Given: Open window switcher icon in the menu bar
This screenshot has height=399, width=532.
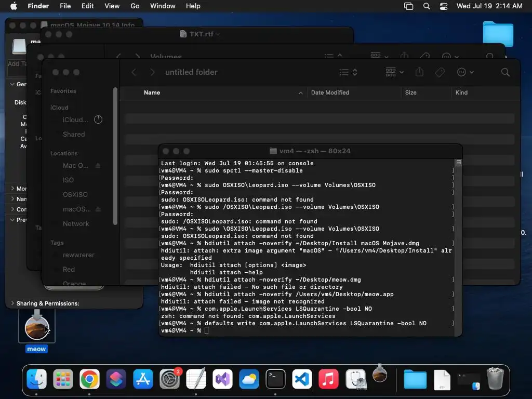Looking at the screenshot, I should pyautogui.click(x=408, y=6).
